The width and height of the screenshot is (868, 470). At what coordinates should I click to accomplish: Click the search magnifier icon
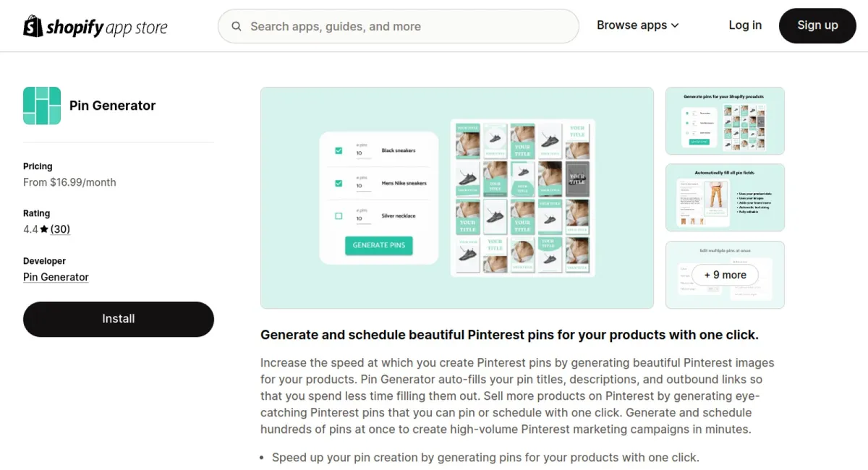tap(237, 27)
